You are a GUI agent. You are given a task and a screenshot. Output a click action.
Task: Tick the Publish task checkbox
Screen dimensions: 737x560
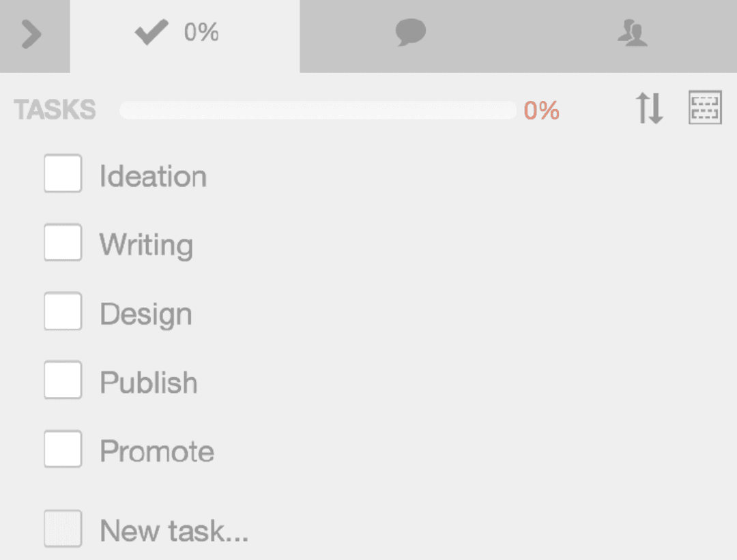(63, 381)
